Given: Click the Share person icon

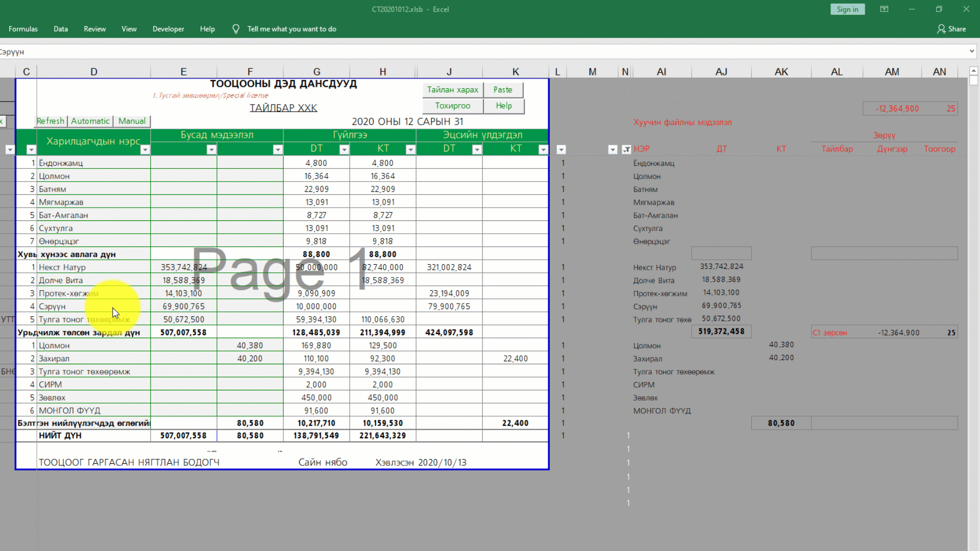Looking at the screenshot, I should click(x=941, y=29).
